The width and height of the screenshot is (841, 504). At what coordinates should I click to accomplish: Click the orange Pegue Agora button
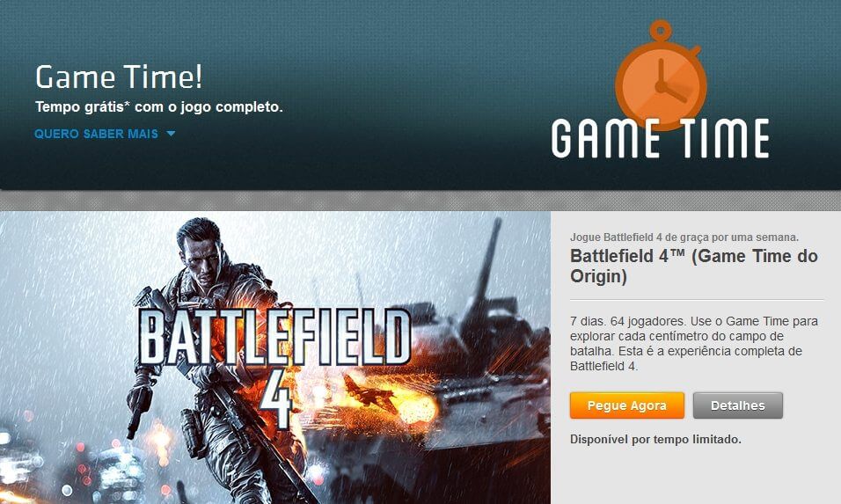627,405
